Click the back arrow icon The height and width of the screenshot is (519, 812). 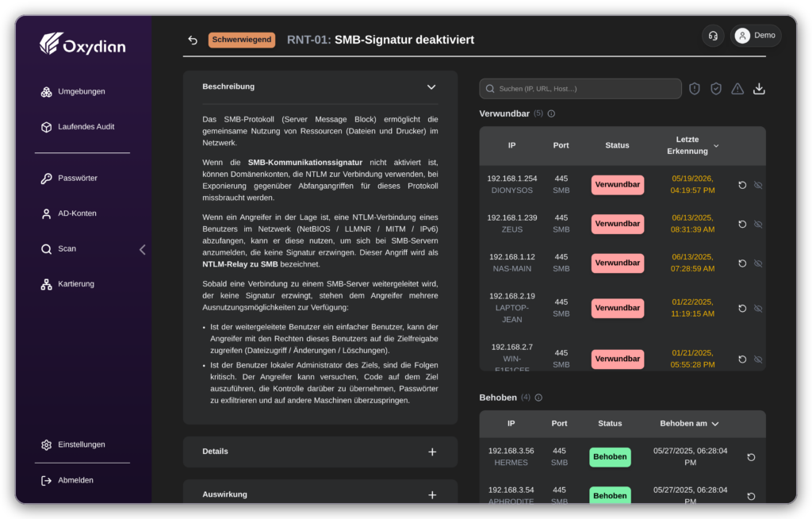[193, 40]
